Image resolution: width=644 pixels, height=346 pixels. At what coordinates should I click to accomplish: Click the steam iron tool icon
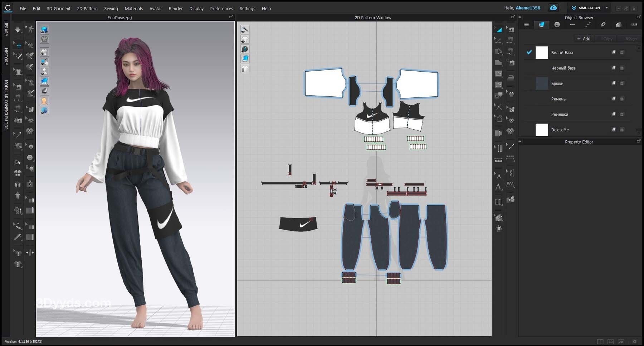[511, 77]
